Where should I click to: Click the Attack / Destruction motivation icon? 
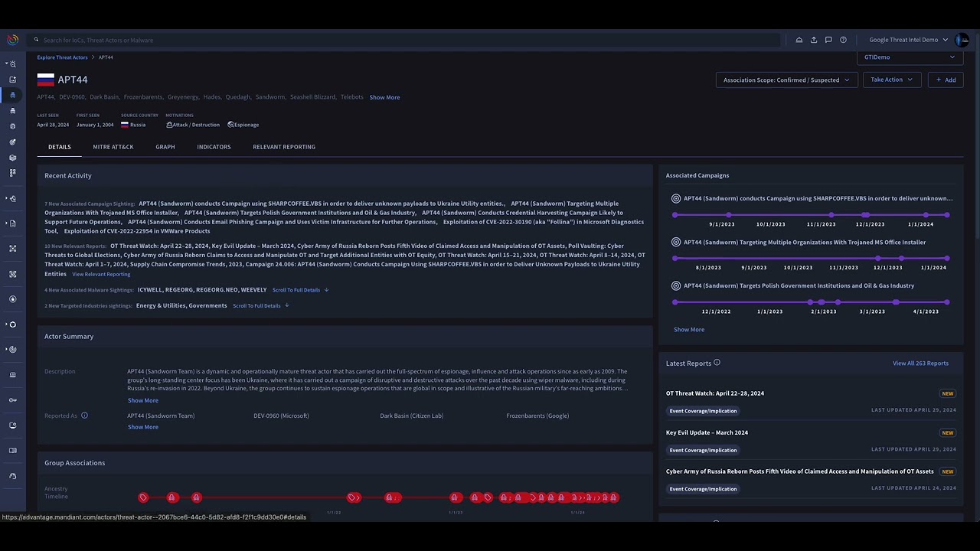pyautogui.click(x=169, y=125)
